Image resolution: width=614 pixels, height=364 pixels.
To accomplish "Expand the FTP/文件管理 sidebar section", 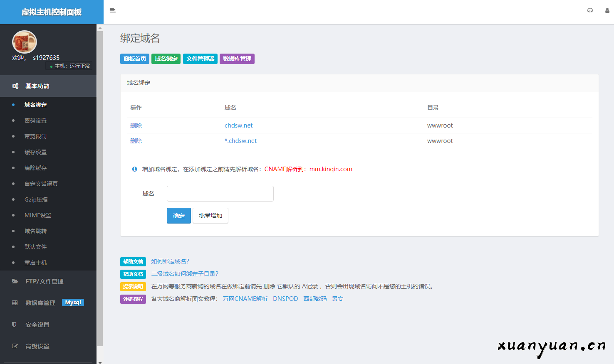I will point(48,281).
